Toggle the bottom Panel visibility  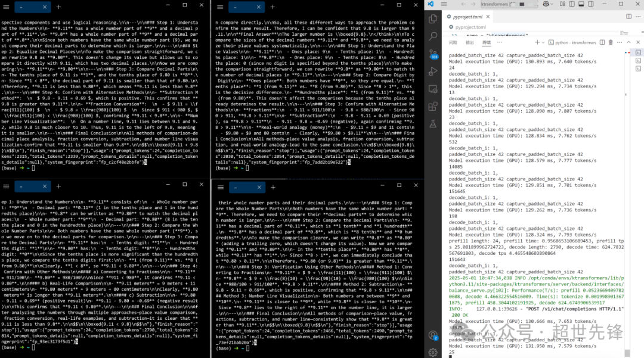pos(581,4)
